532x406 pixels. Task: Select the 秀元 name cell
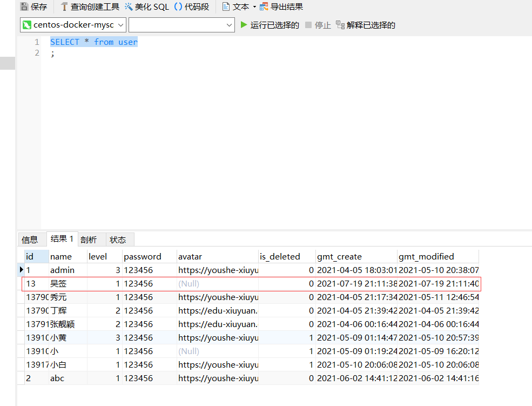point(68,297)
